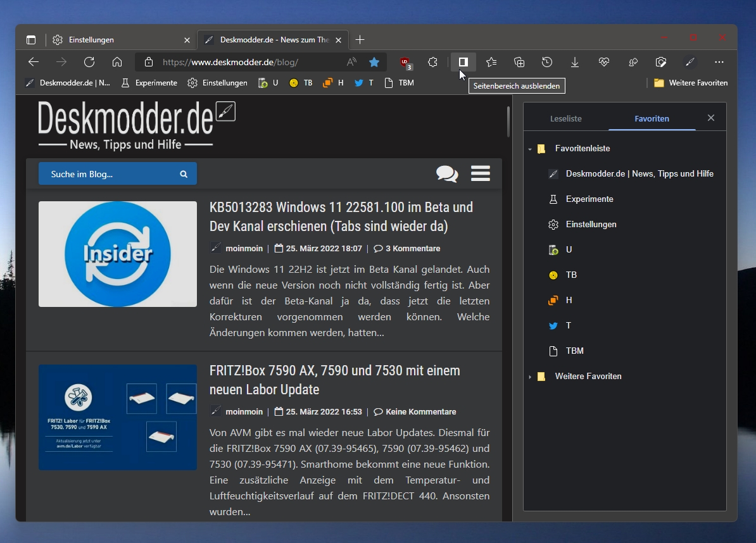Image resolution: width=756 pixels, height=543 pixels.
Task: Click the address bar URL
Action: point(230,62)
